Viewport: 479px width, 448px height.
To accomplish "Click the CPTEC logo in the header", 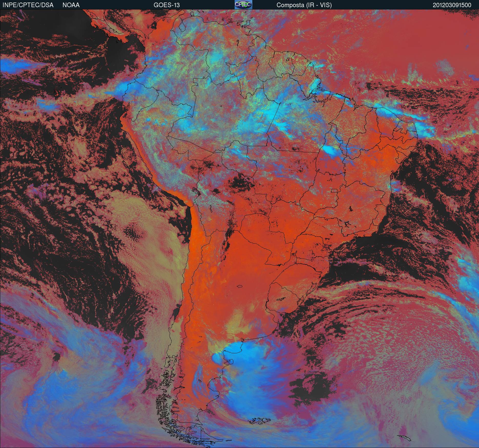I will pos(243,5).
